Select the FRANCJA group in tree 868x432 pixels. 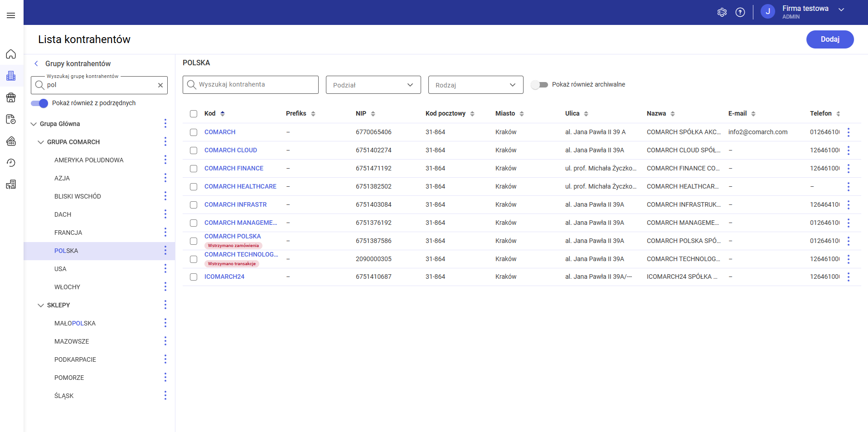pos(68,233)
